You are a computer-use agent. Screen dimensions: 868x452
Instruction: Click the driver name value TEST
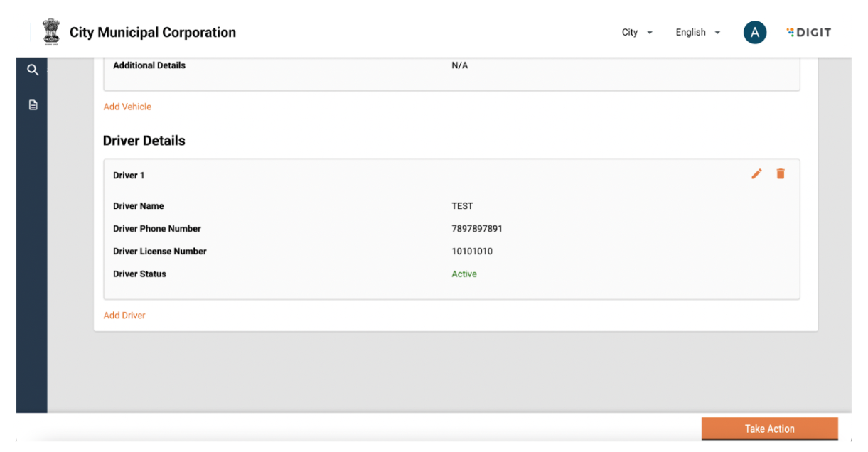(462, 206)
